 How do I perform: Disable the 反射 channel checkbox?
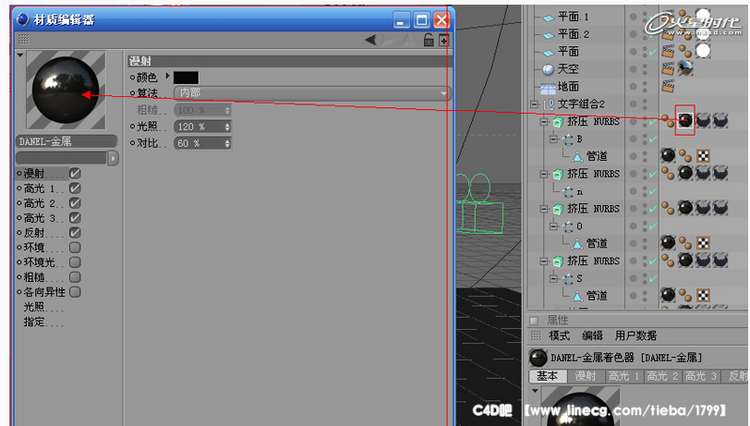[x=75, y=232]
